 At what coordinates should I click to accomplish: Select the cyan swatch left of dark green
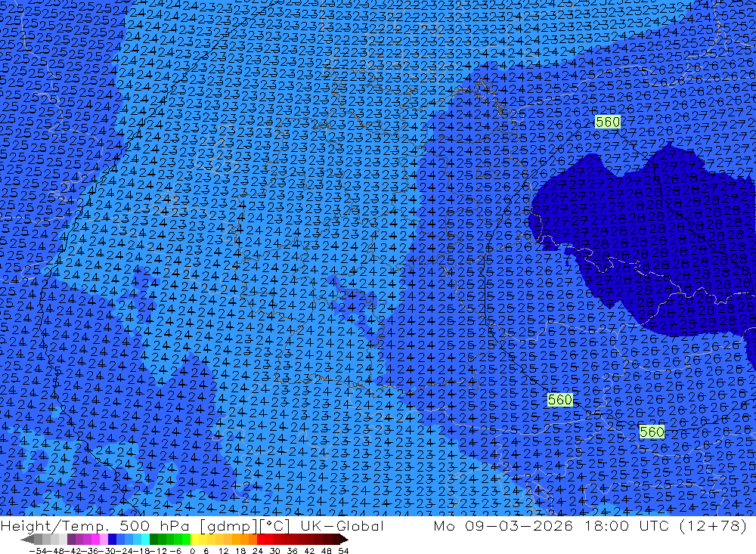tap(145, 540)
